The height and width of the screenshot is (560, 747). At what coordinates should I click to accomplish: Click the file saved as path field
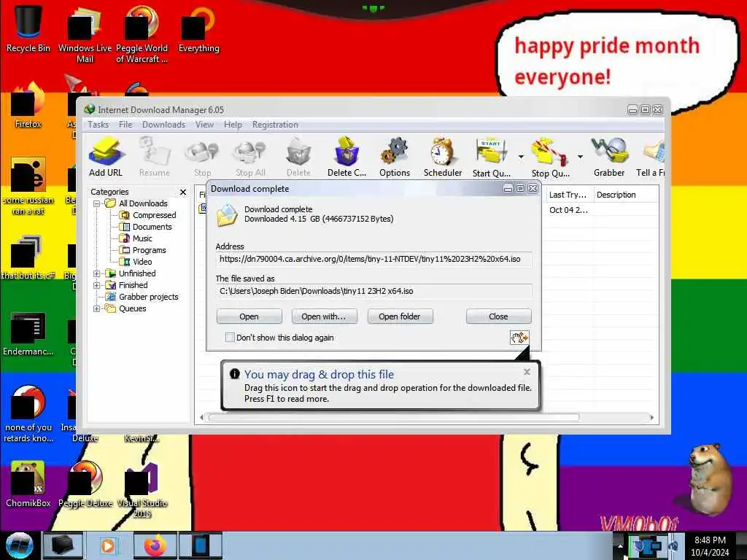[374, 291]
